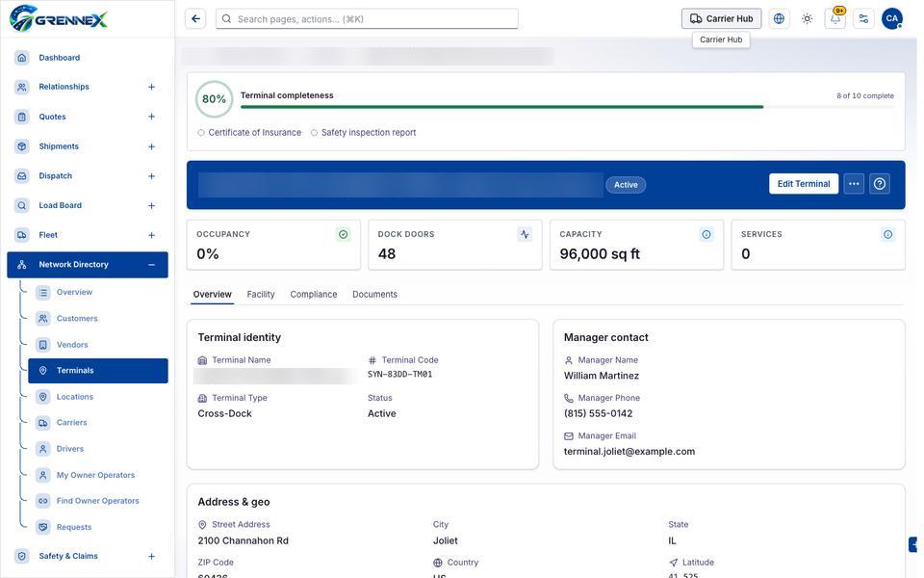Go back using the arrow button
The height and width of the screenshot is (578, 924).
[195, 19]
